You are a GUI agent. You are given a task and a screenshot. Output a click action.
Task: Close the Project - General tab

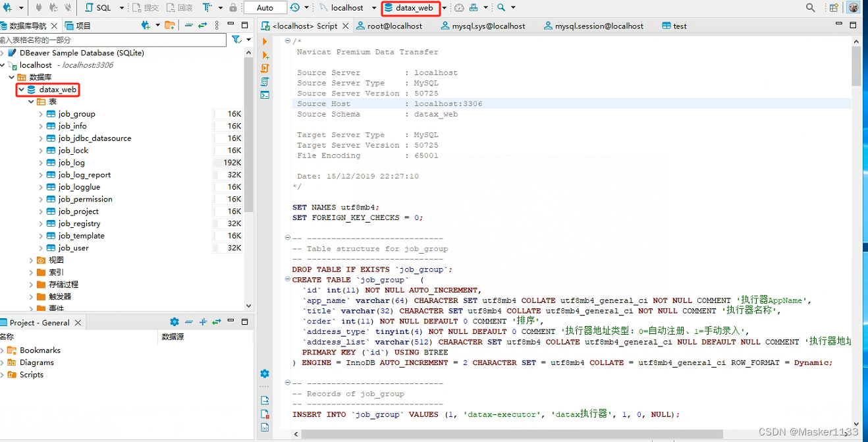click(x=78, y=323)
